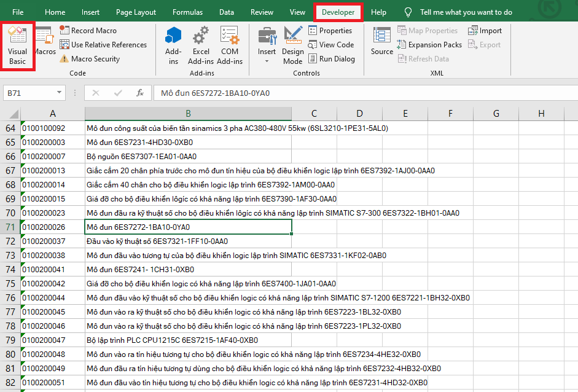Open the Visual Basic editor
This screenshot has width=578, height=392.
pyautogui.click(x=17, y=45)
